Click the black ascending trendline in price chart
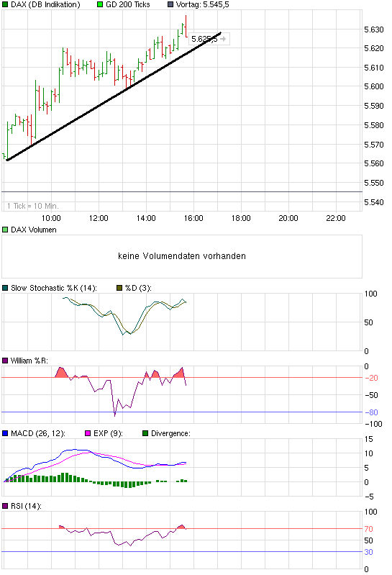The image size is (392, 575). (114, 97)
